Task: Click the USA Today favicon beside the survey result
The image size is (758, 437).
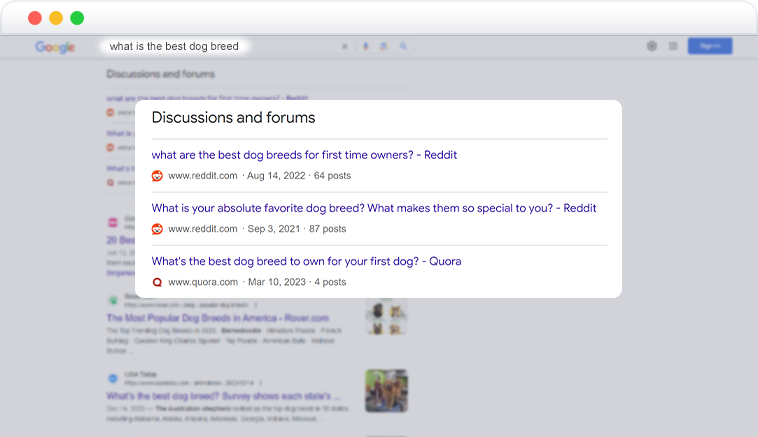Action: pyautogui.click(x=113, y=378)
